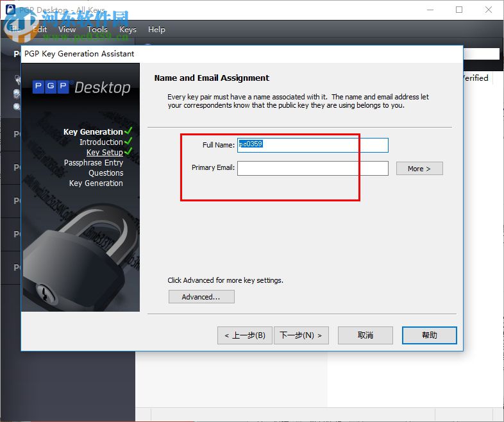This screenshot has height=422, width=504.
Task: Cancel the wizard with 取消
Action: click(365, 335)
